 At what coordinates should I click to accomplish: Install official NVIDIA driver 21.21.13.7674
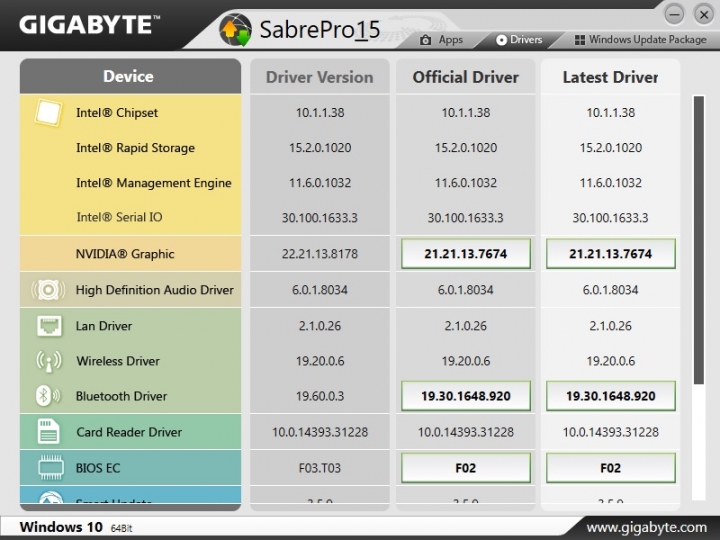coord(466,253)
